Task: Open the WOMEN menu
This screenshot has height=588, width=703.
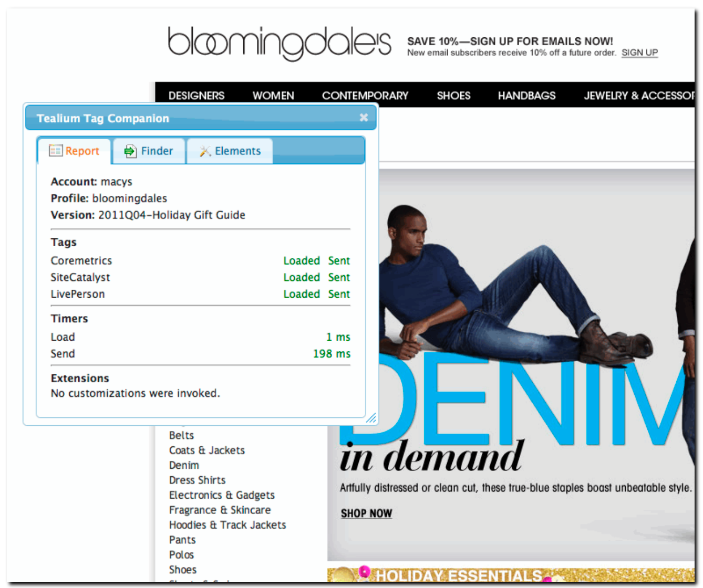Action: [x=273, y=96]
